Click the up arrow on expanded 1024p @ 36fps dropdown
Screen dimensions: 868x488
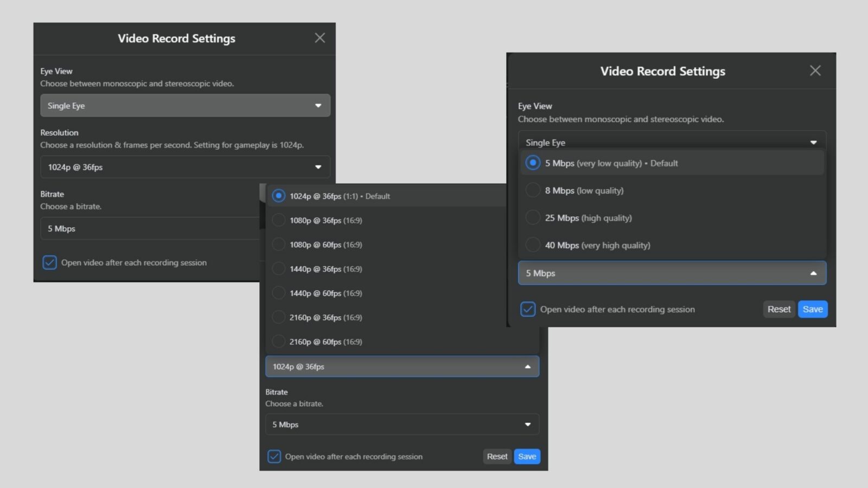click(x=527, y=367)
